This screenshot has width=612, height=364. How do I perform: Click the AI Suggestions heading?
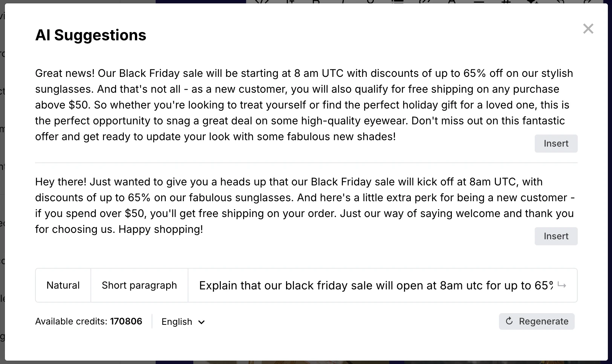[90, 35]
